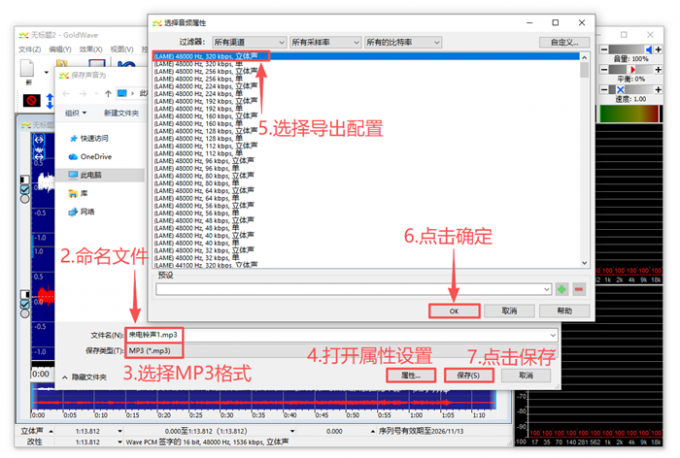Adjust the 平衡 balance slider
The height and width of the screenshot is (458, 680).
click(x=631, y=69)
